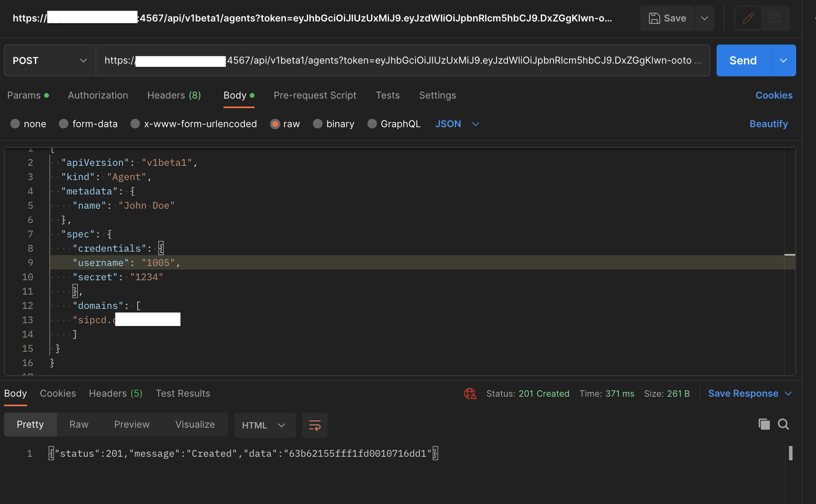Image resolution: width=816 pixels, height=504 pixels.
Task: Select the form-data radio option
Action: coord(64,124)
